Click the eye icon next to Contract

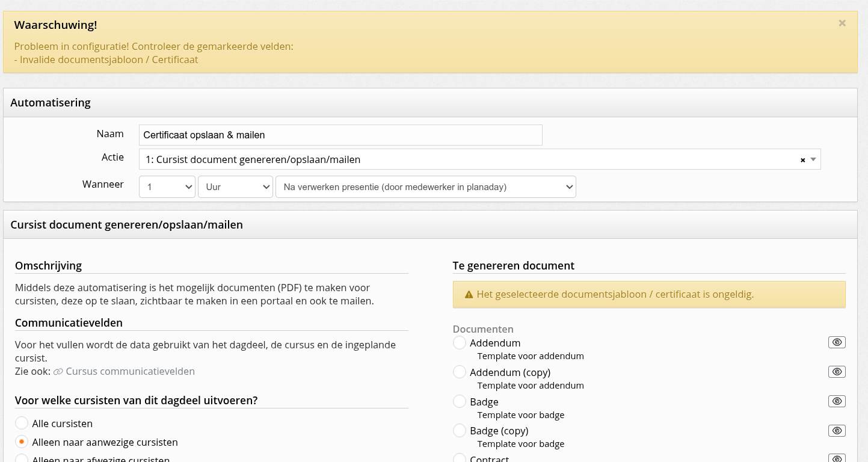pos(837,458)
